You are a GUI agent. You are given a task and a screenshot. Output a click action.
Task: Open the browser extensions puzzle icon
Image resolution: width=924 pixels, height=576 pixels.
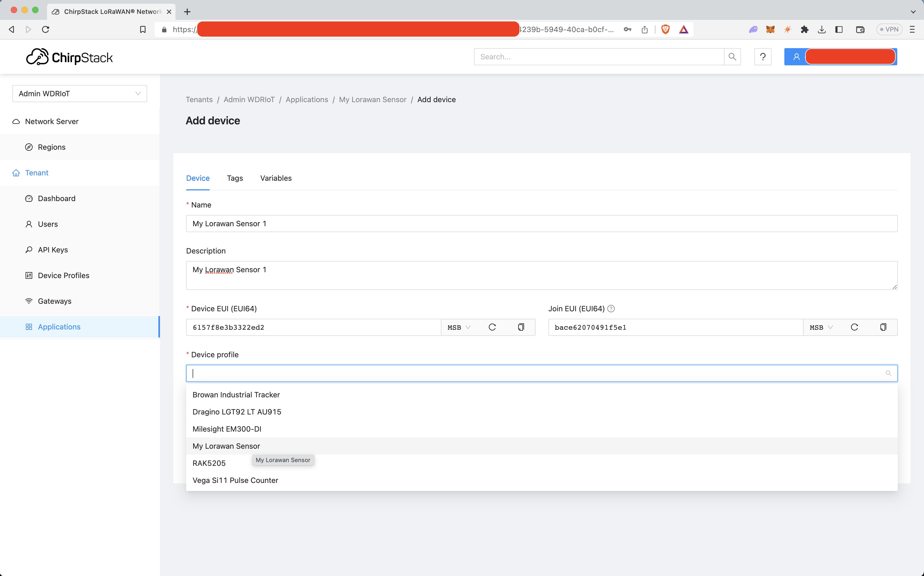coord(804,29)
